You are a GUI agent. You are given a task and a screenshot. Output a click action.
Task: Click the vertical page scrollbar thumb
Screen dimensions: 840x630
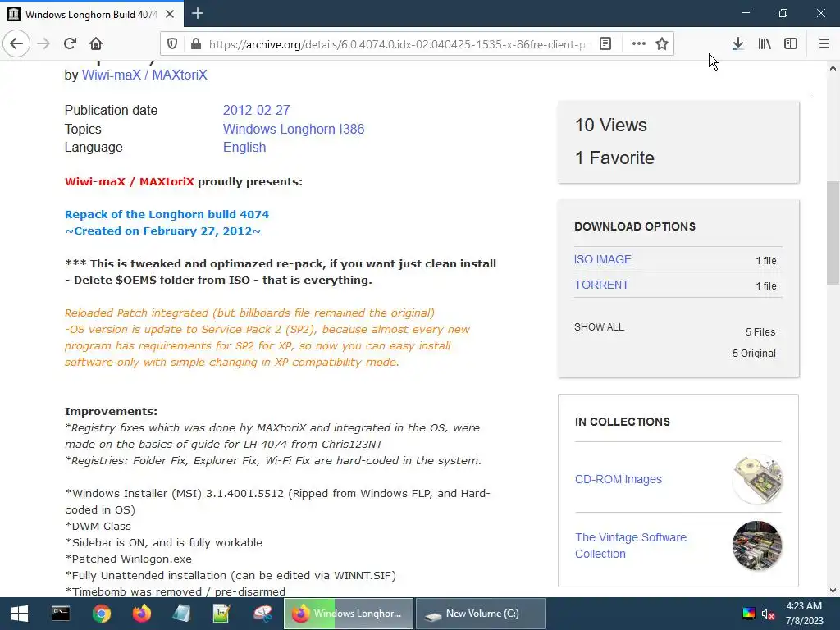(x=833, y=233)
